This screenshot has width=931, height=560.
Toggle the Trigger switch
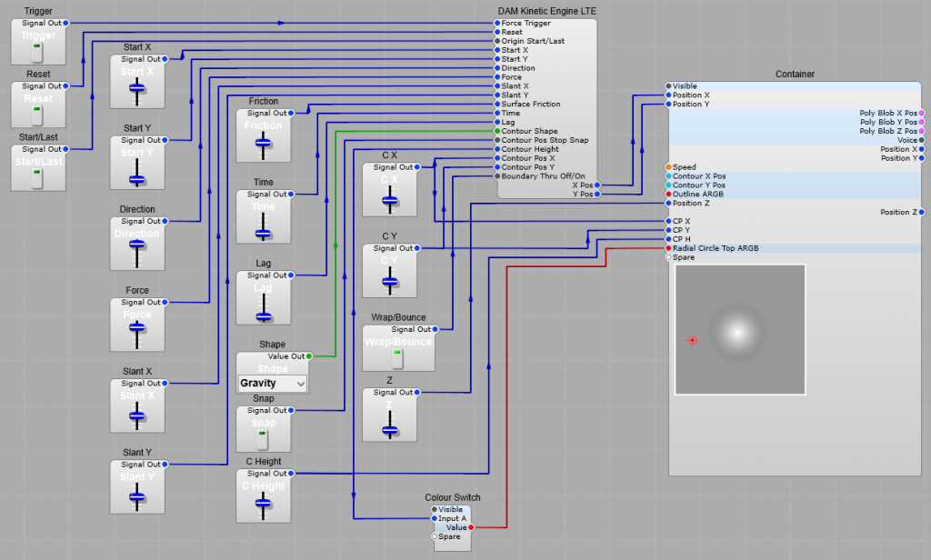tap(37, 51)
